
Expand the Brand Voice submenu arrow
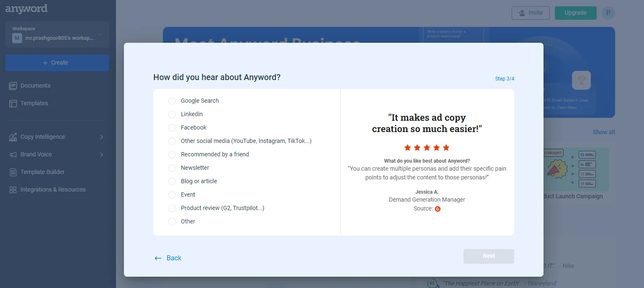102,154
